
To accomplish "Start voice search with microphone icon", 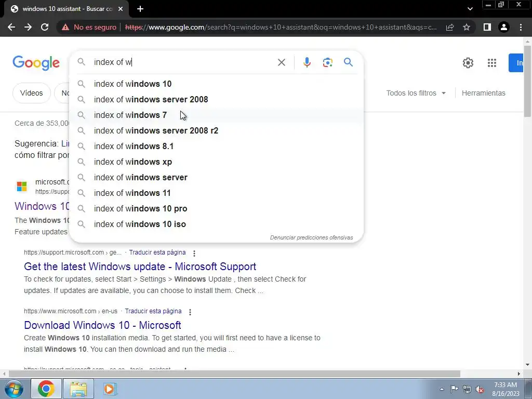I will 307,62.
